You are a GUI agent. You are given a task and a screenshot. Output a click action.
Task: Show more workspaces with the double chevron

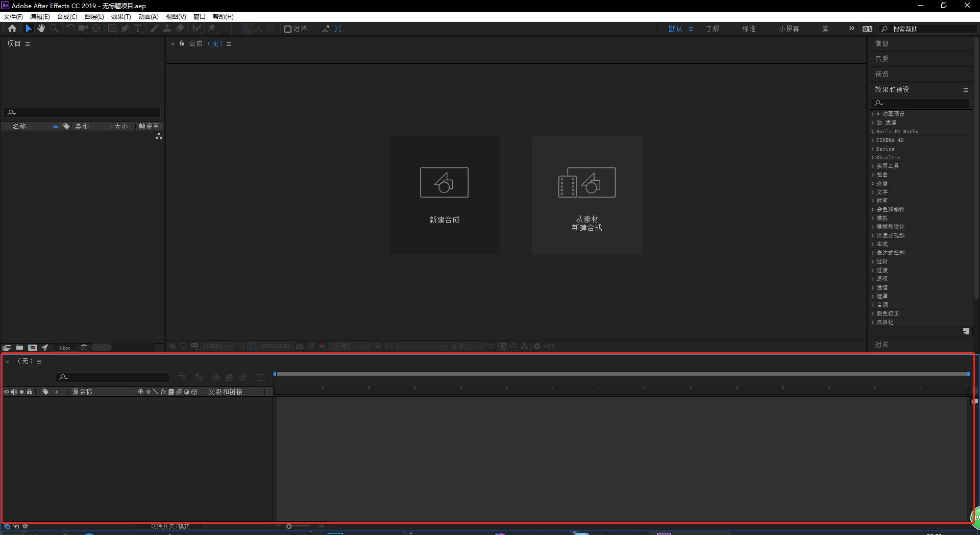tap(851, 29)
